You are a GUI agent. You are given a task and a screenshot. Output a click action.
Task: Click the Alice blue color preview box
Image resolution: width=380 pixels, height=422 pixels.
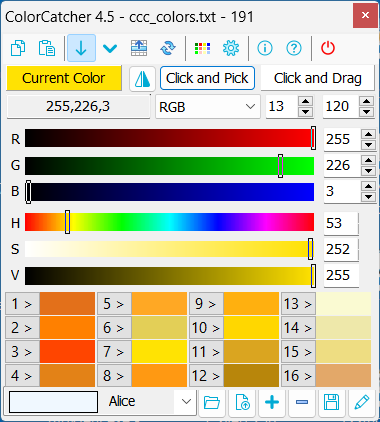click(x=53, y=402)
